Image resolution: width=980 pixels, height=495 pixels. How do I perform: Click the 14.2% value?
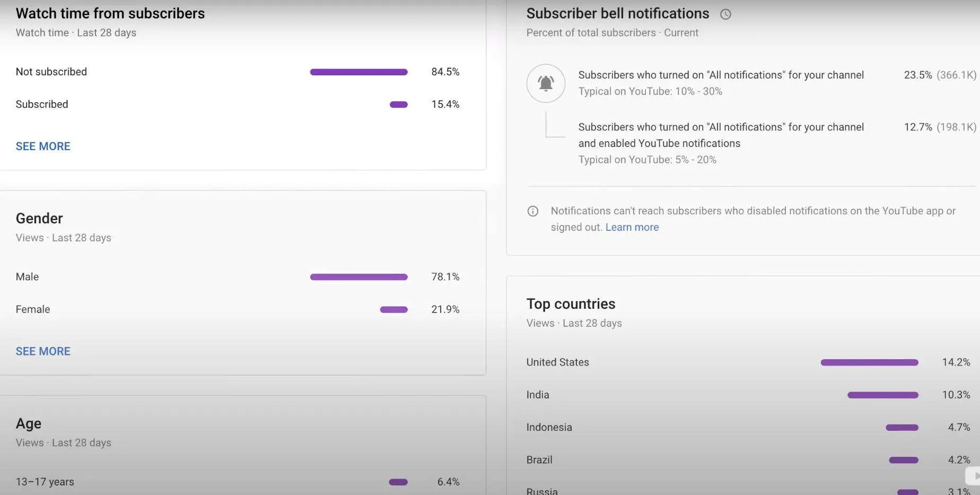point(956,362)
